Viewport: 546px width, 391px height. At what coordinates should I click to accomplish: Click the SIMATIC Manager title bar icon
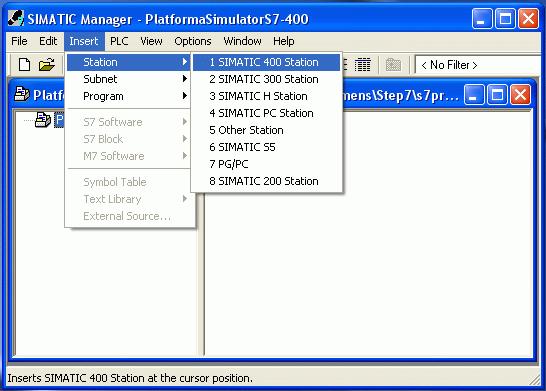coord(16,18)
